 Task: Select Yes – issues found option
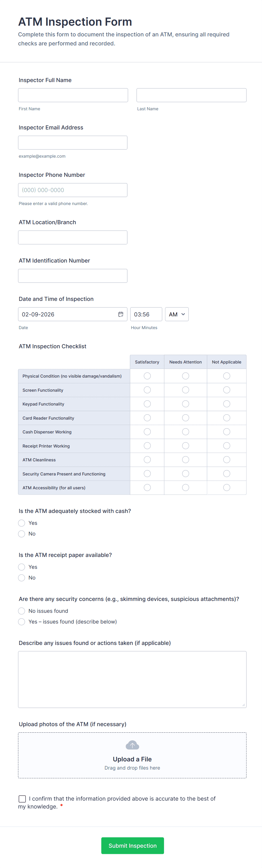pos(22,622)
